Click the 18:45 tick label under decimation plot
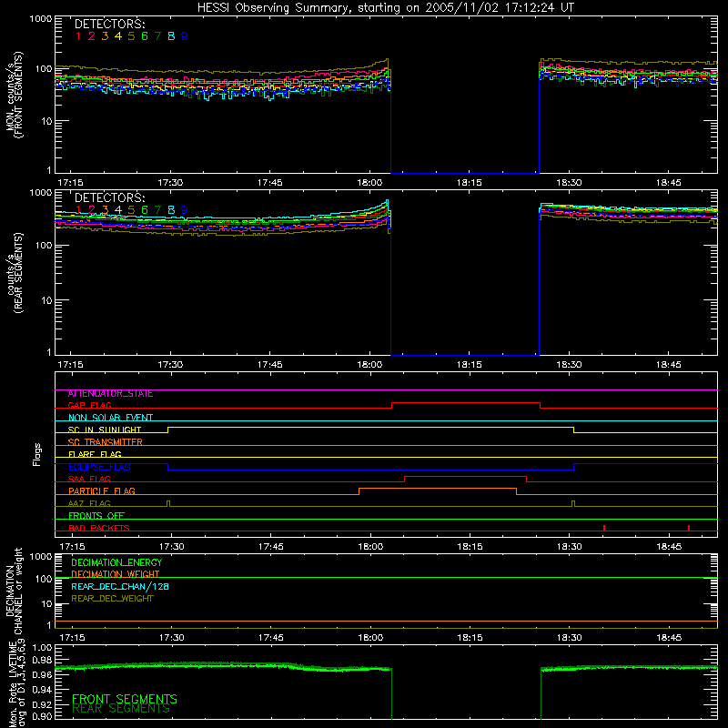Viewport: 728px width, 728px height. pyautogui.click(x=669, y=638)
